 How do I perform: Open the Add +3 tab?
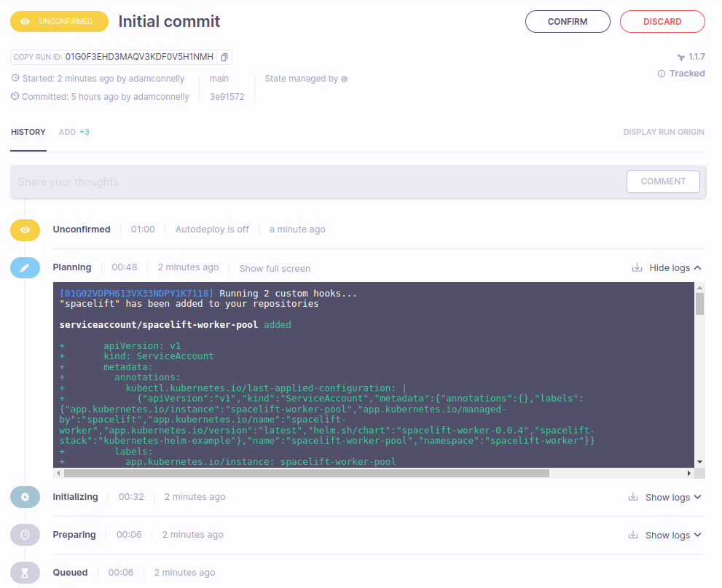(x=74, y=132)
